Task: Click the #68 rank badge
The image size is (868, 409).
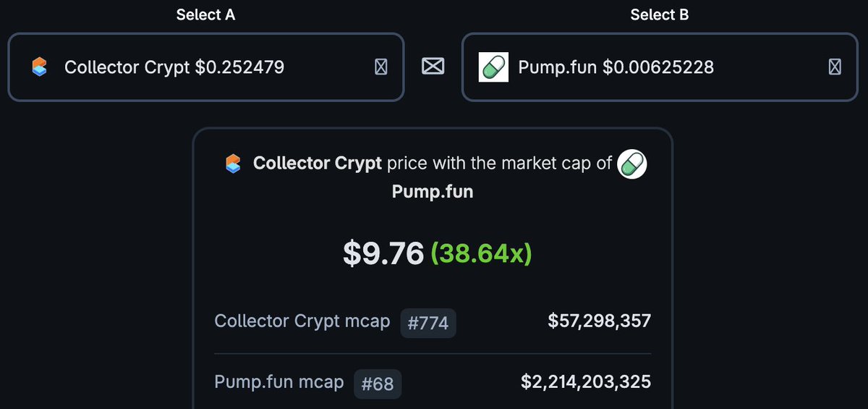Action: [378, 384]
